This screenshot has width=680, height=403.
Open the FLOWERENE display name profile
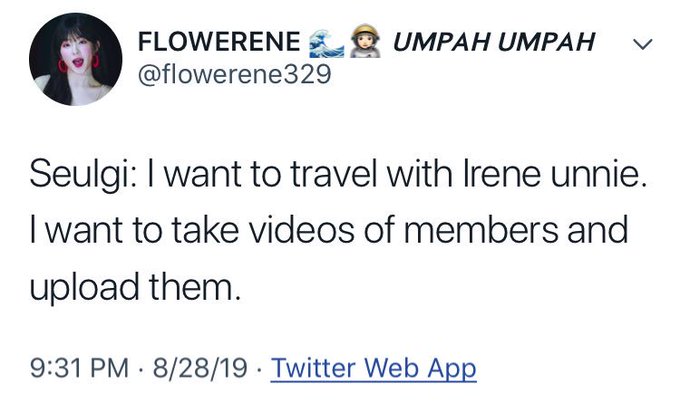point(219,42)
